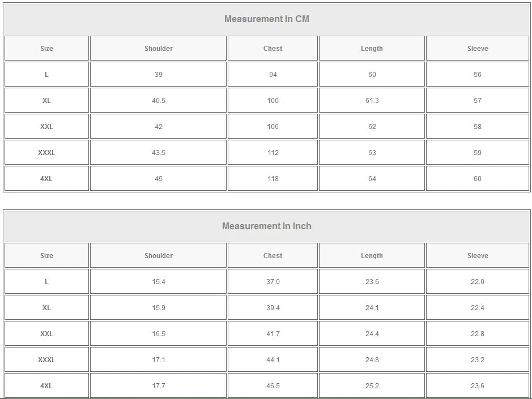The height and width of the screenshot is (399, 532).
Task: Select the XL length value 61.3
Action: (372, 101)
